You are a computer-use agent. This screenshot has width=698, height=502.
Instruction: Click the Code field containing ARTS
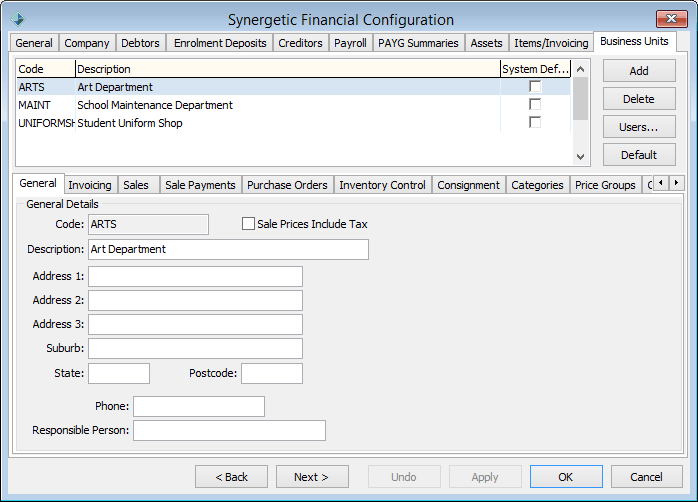pos(148,224)
